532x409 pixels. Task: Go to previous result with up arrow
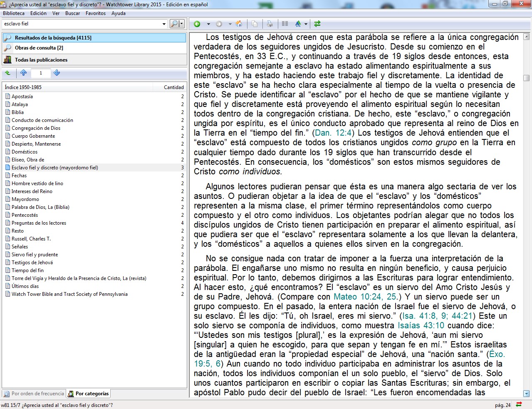click(x=23, y=73)
